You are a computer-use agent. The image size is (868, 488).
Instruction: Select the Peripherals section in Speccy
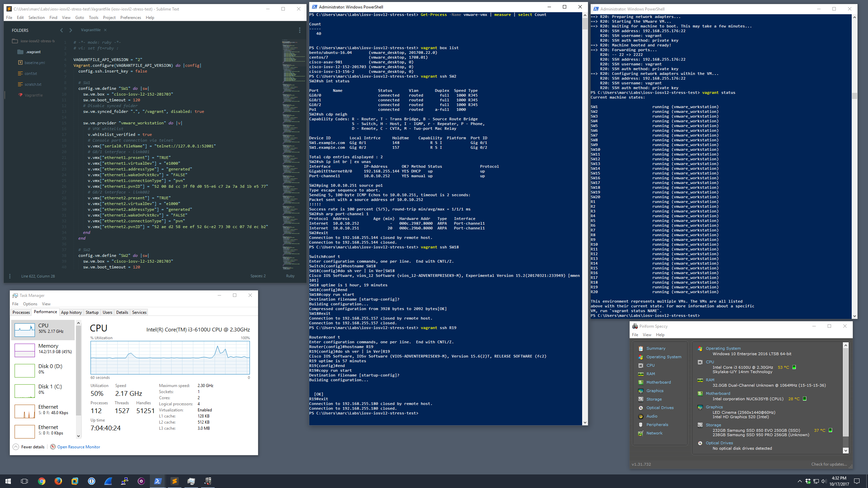click(657, 424)
